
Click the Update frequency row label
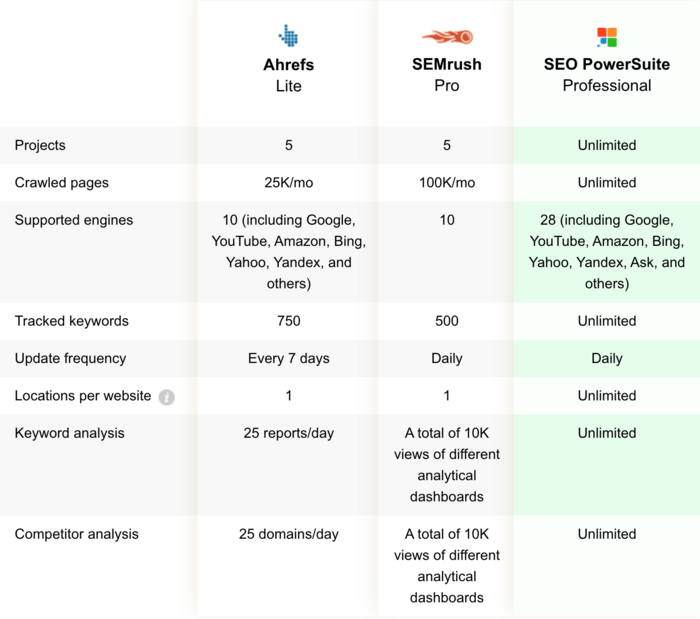[72, 358]
